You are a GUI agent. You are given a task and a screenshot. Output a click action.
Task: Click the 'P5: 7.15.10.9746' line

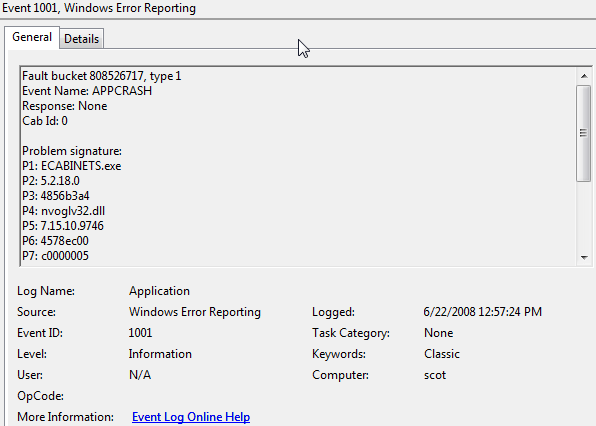point(63,226)
